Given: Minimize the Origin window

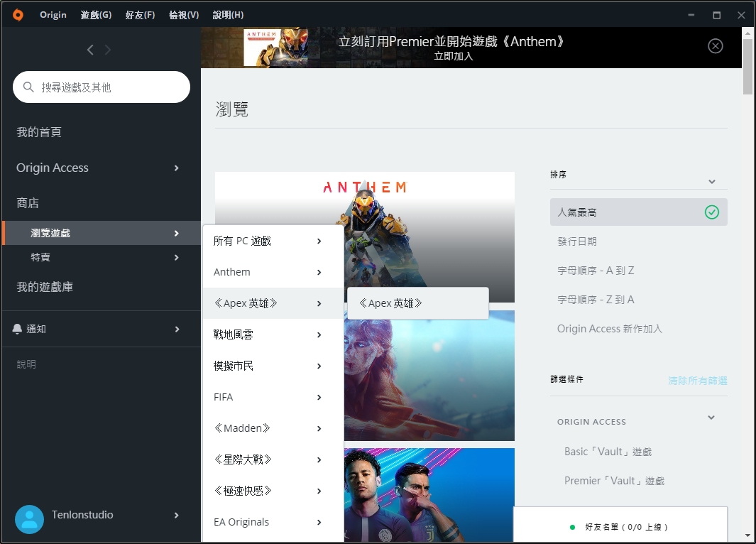Looking at the screenshot, I should point(691,15).
